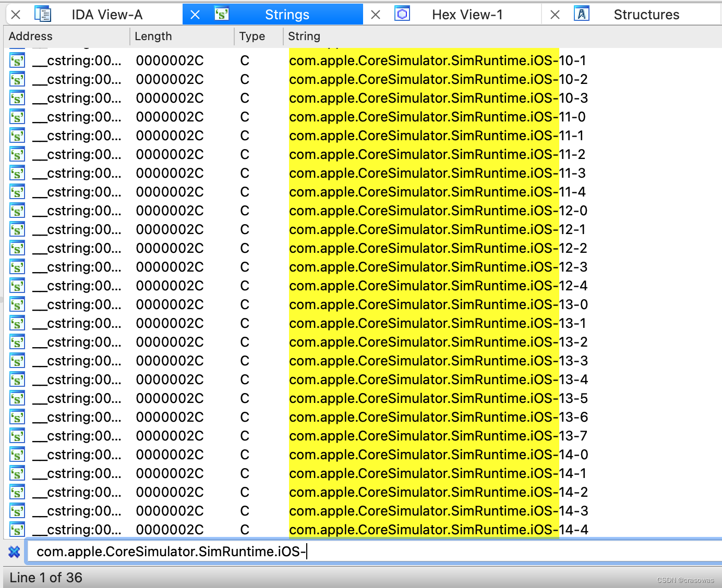Image resolution: width=722 pixels, height=588 pixels.
Task: Select string com.apple.CoreSimulator.SimRuntime.iOS-14-3
Action: pos(438,511)
